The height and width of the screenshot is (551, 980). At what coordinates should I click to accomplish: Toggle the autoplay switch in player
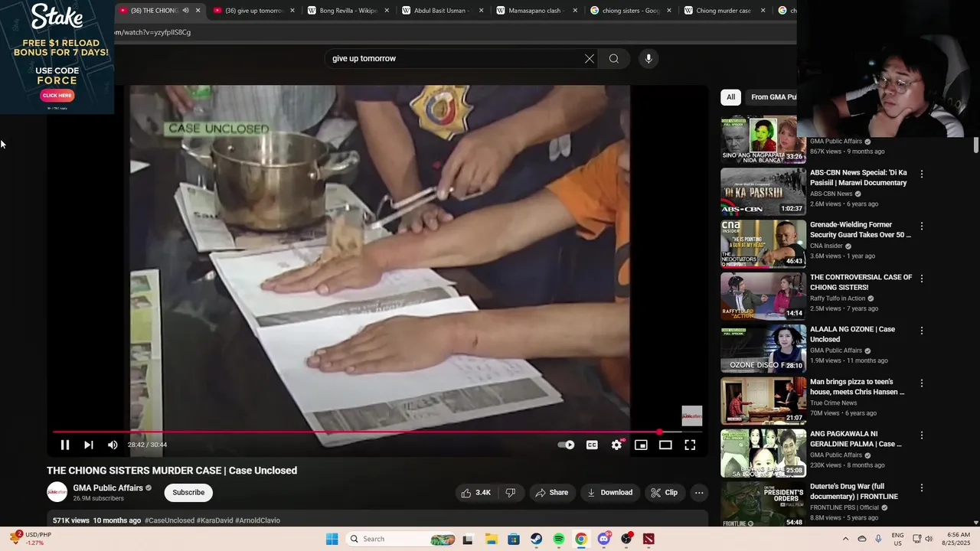[567, 445]
